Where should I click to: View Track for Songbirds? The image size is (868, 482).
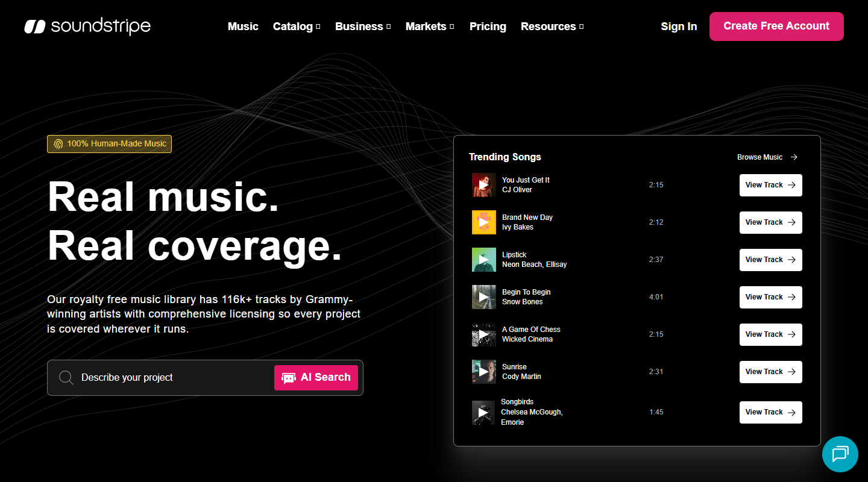pyautogui.click(x=771, y=412)
